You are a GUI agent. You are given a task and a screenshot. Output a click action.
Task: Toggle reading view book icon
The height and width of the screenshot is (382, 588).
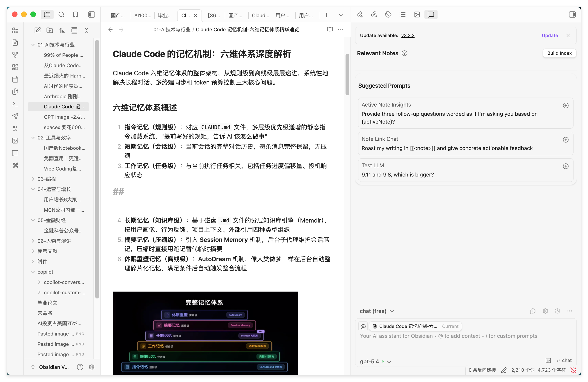[330, 29]
